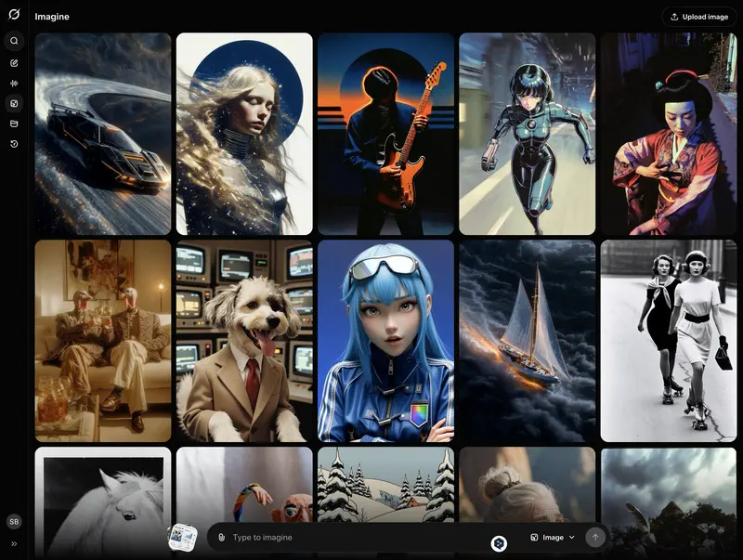
Task: Open the sailboat in clouds image
Action: coord(527,341)
